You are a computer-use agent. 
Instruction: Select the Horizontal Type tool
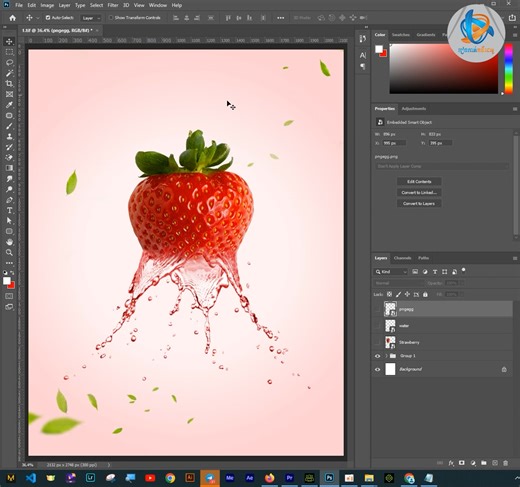[x=9, y=210]
